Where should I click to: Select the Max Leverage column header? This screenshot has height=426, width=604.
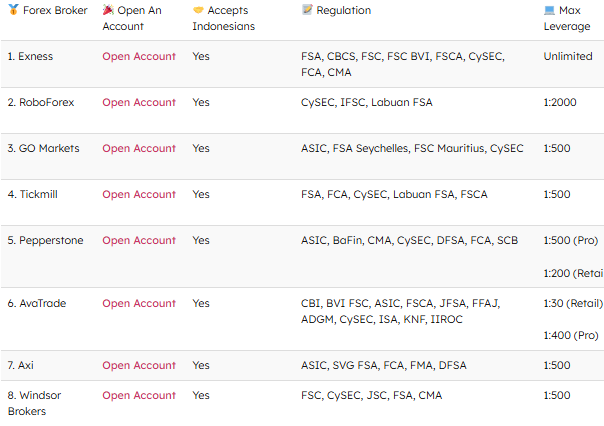coord(567,18)
